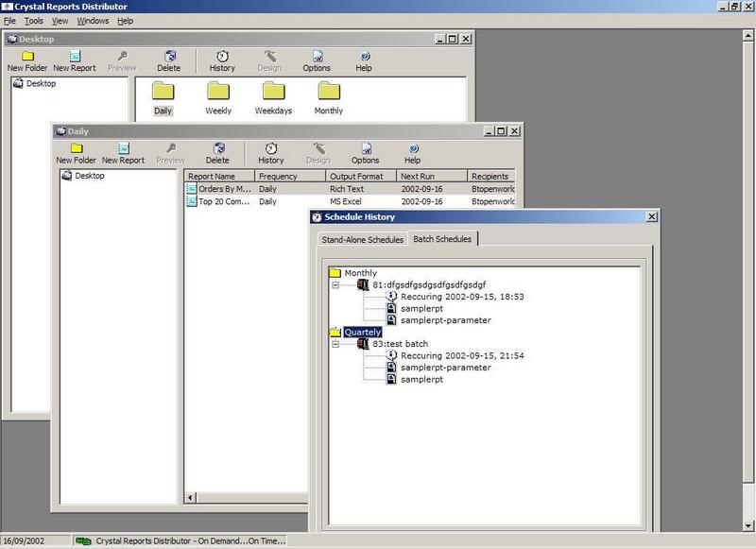Image resolution: width=756 pixels, height=549 pixels.
Task: Sort by the Output Format column header
Action: tap(361, 176)
